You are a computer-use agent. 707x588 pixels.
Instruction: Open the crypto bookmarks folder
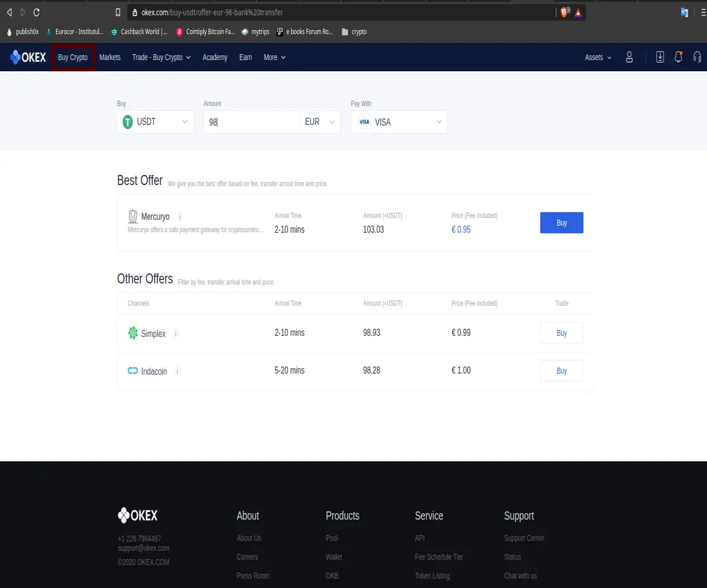pyautogui.click(x=354, y=32)
